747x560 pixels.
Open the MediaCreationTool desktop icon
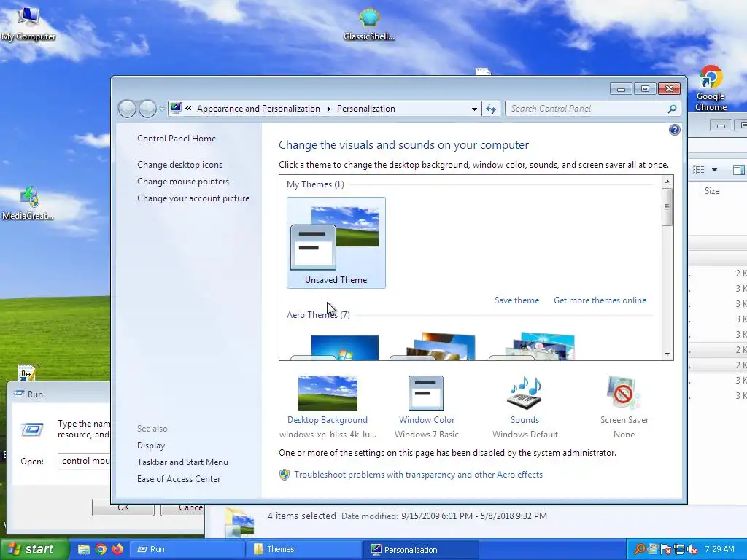tap(28, 204)
